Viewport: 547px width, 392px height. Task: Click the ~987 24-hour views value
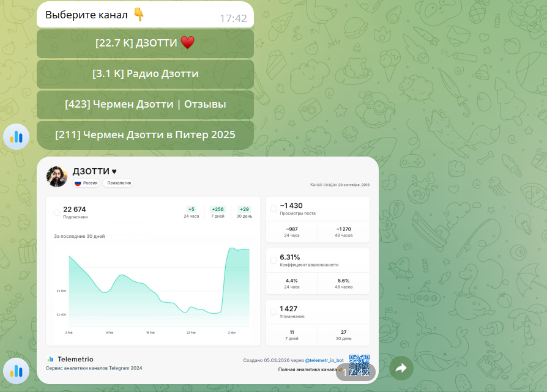click(292, 229)
